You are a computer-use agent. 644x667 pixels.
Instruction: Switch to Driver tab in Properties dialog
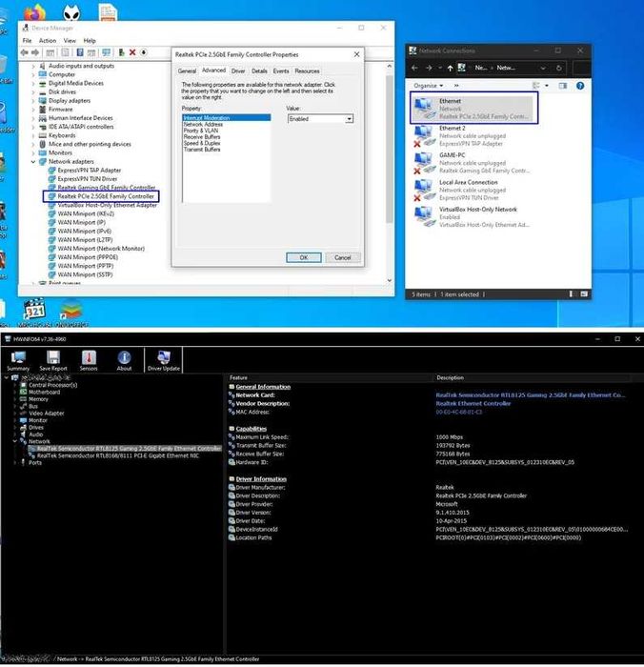(238, 71)
